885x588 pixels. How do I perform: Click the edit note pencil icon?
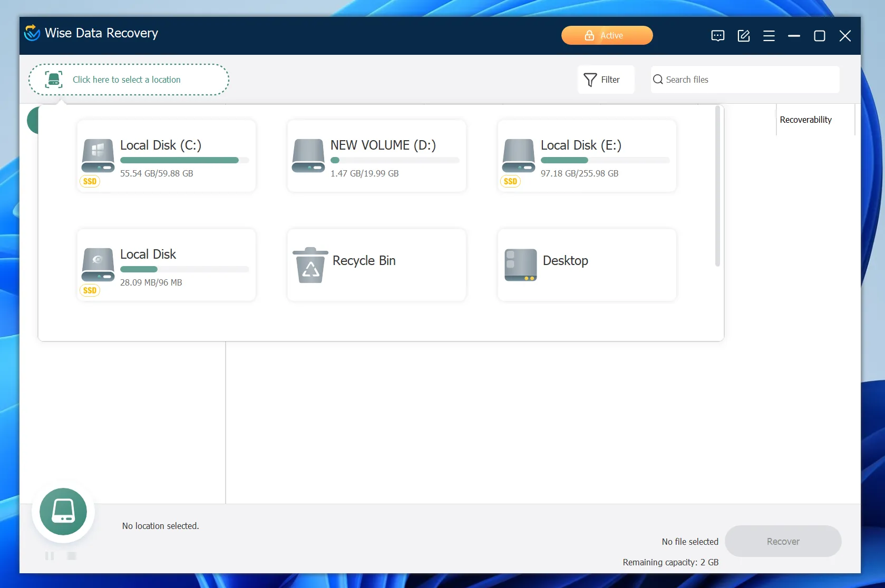coord(743,36)
